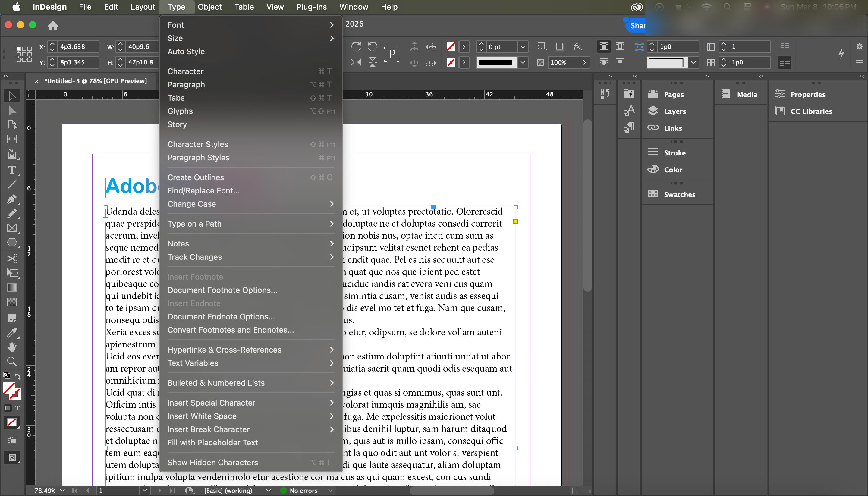The height and width of the screenshot is (496, 868).
Task: Select the Pen tool
Action: click(12, 199)
